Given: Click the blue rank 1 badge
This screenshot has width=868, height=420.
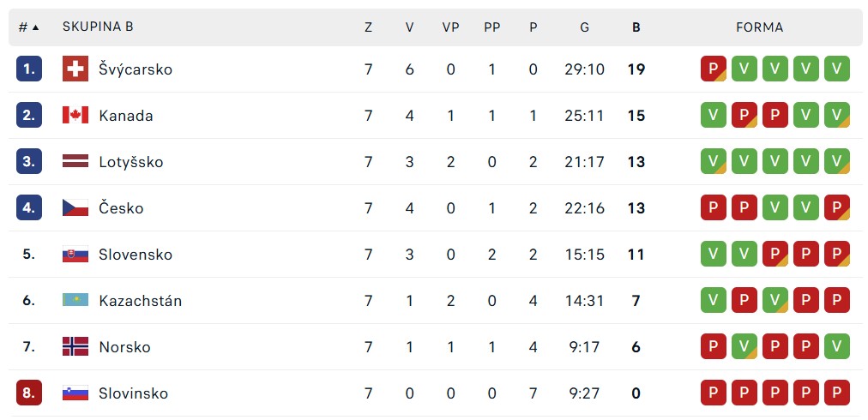Looking at the screenshot, I should click(29, 69).
